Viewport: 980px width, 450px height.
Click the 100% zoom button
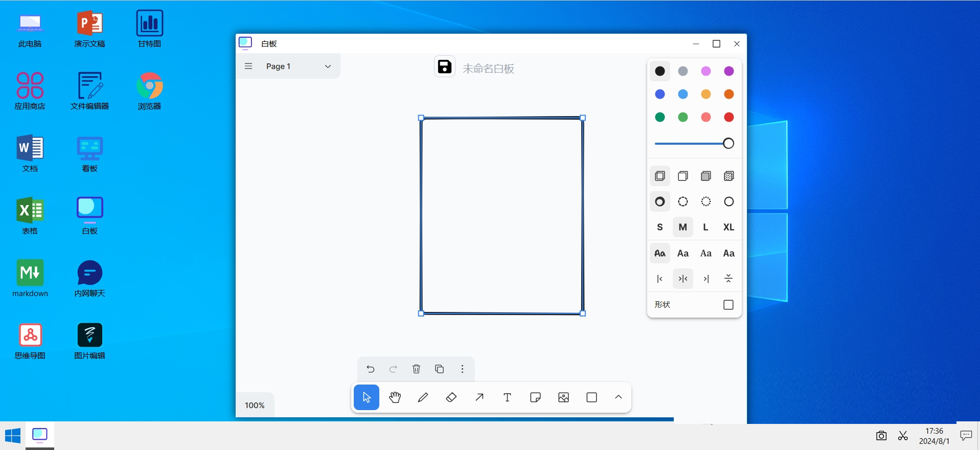[255, 405]
